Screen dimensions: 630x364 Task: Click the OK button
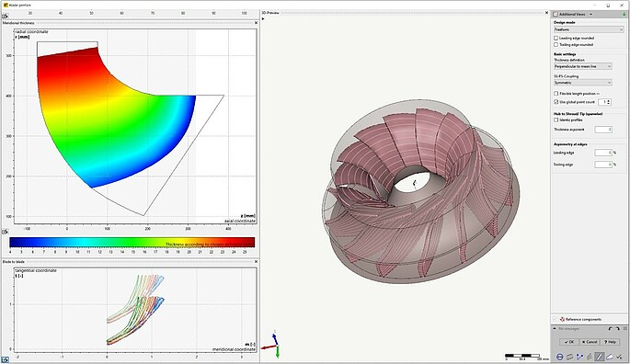click(x=569, y=342)
